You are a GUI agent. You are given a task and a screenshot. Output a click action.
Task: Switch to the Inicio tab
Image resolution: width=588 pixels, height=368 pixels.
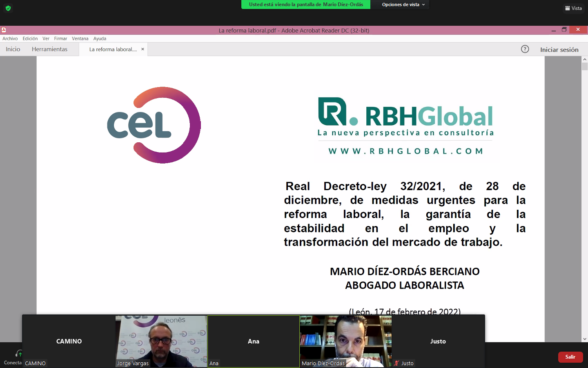13,49
